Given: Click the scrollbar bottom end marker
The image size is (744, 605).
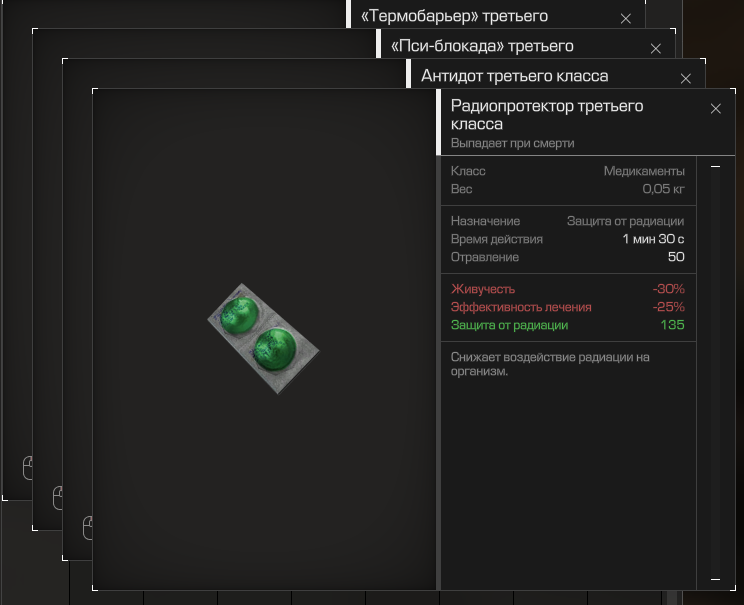Looking at the screenshot, I should click(715, 579).
